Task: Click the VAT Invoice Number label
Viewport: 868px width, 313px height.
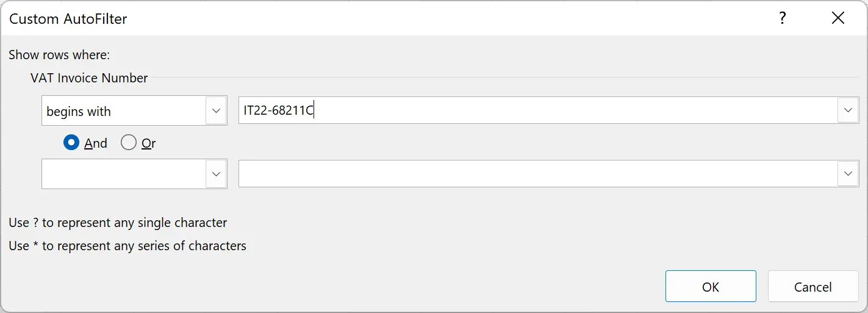Action: pyautogui.click(x=89, y=78)
